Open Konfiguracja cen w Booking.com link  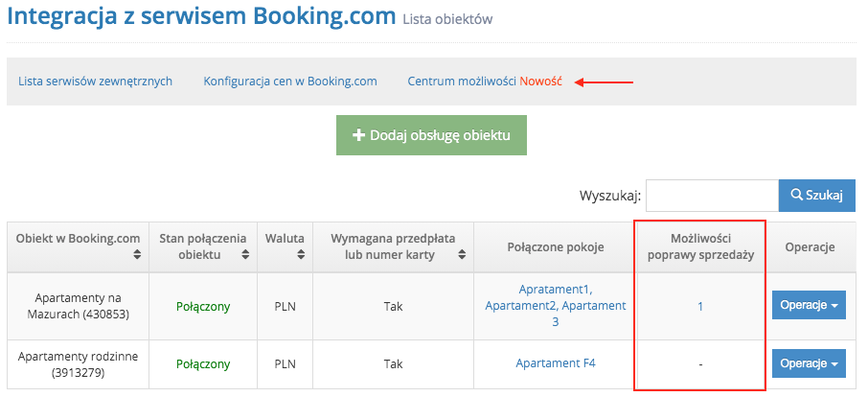tap(290, 82)
